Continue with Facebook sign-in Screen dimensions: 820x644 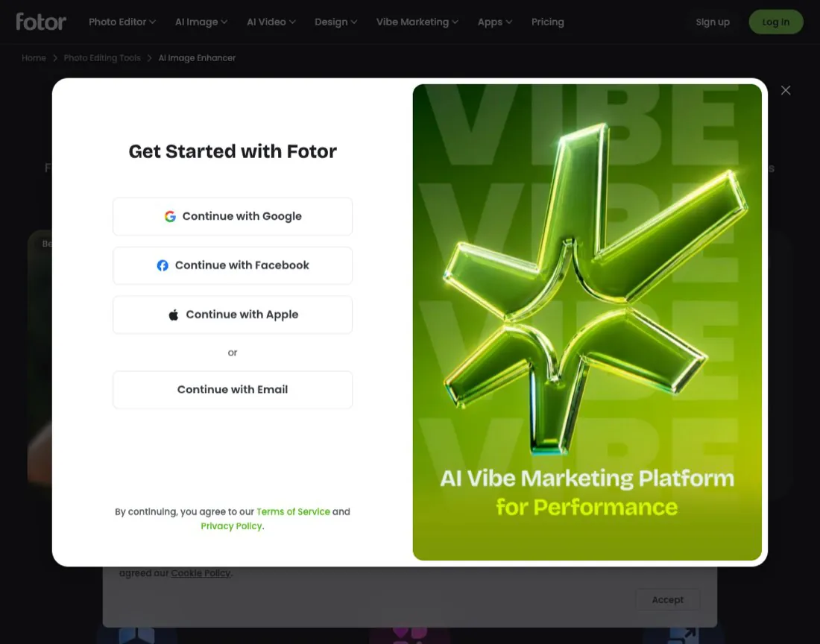pos(233,265)
